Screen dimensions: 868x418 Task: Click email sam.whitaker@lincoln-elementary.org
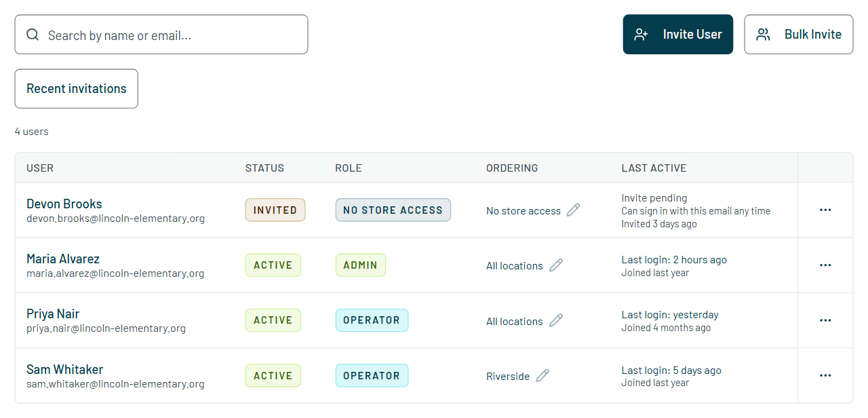click(115, 384)
